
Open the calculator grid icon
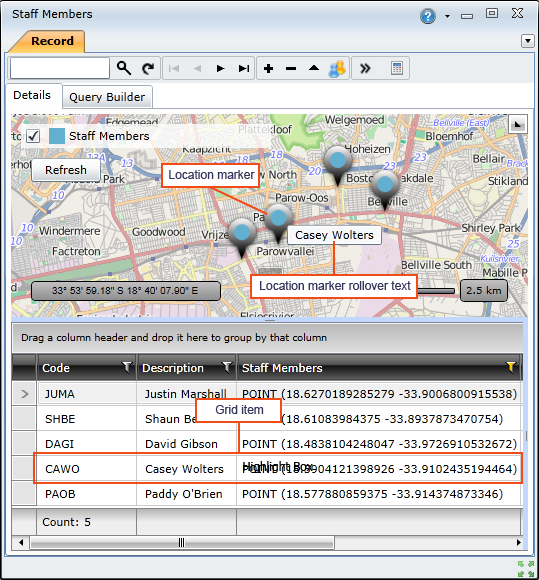click(397, 68)
